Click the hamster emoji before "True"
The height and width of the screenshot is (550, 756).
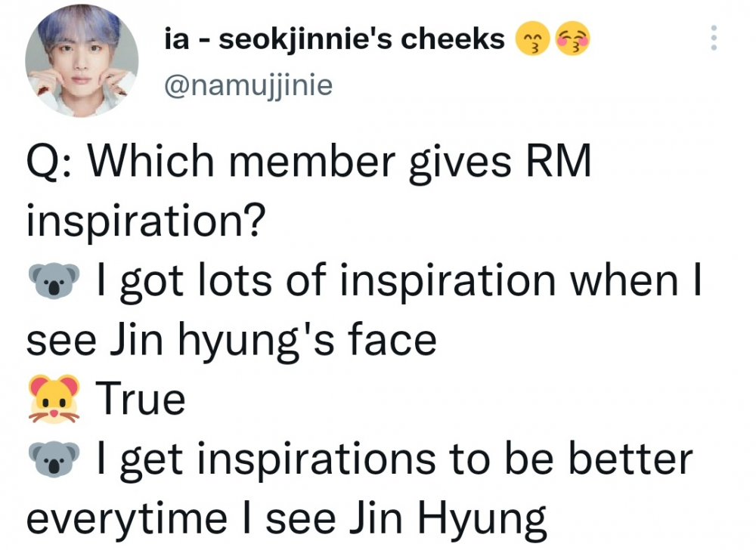tap(54, 400)
